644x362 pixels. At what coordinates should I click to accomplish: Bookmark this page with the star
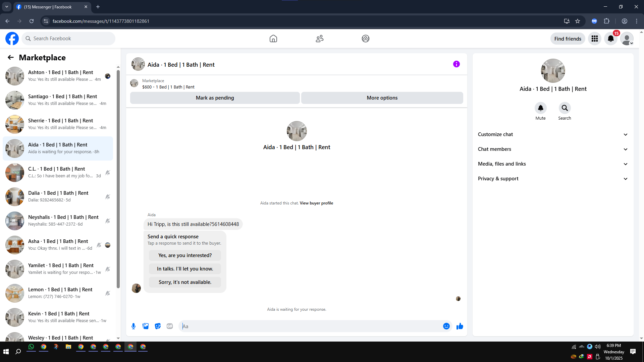[578, 21]
